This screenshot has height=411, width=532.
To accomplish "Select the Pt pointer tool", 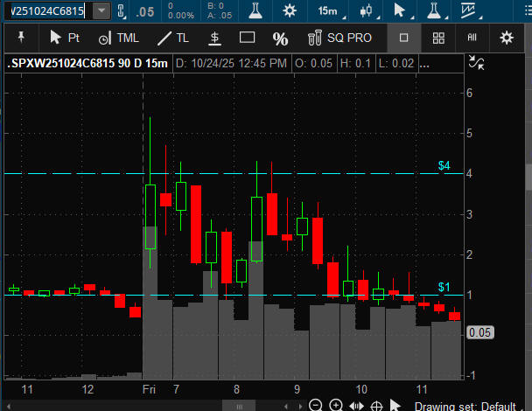I will coord(65,38).
